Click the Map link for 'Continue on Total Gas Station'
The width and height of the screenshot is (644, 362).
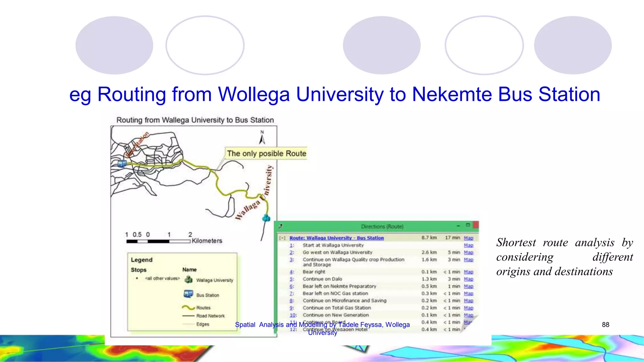[469, 308]
